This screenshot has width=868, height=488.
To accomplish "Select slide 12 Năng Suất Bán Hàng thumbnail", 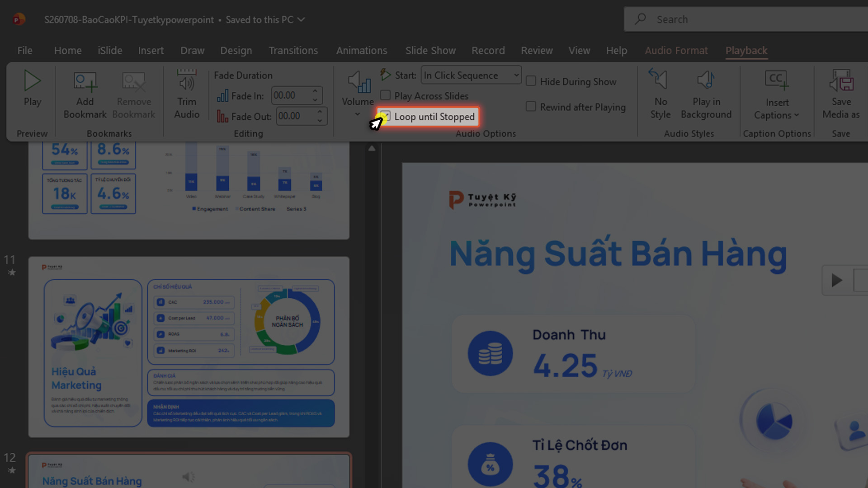I will pos(189,470).
